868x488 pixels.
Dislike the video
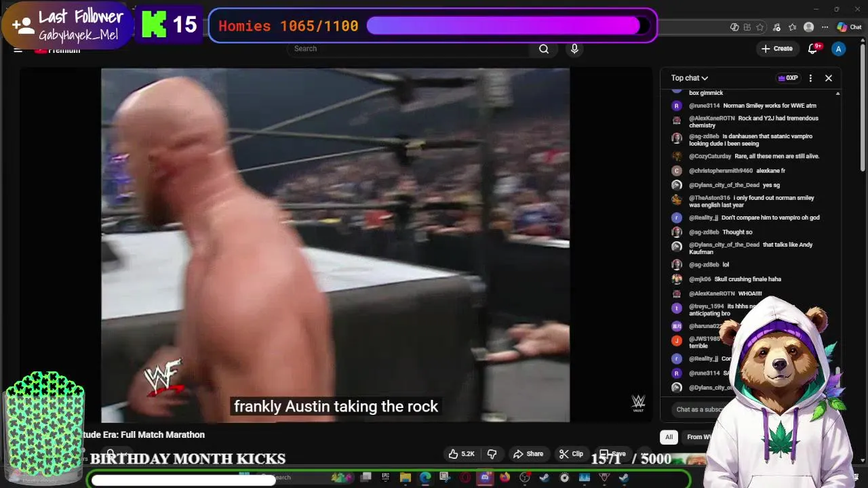click(492, 454)
